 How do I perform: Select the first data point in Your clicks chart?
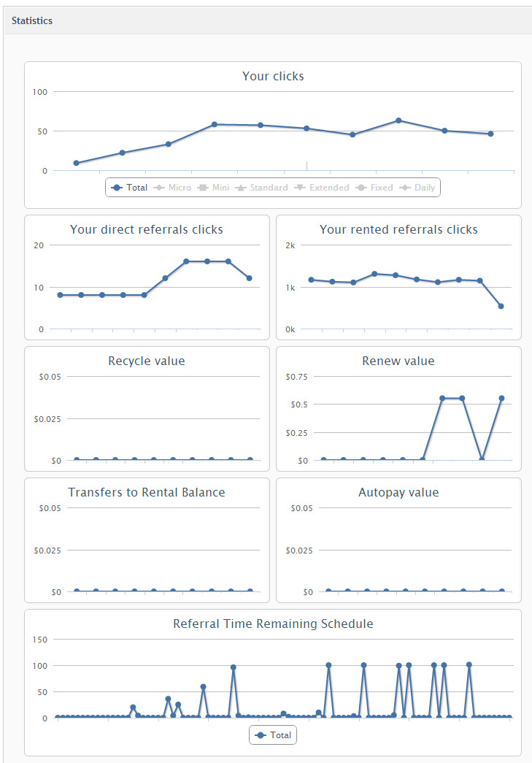(76, 163)
